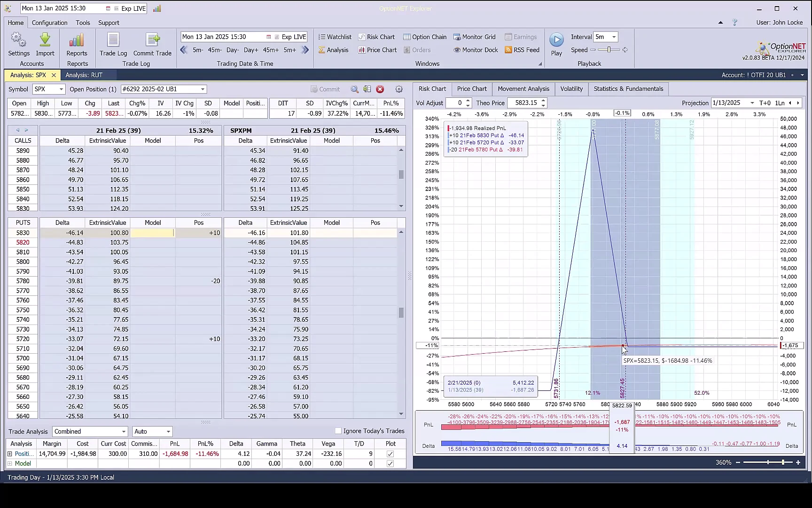Click the Vol Adjust input field
This screenshot has width=812, height=508.
455,103
